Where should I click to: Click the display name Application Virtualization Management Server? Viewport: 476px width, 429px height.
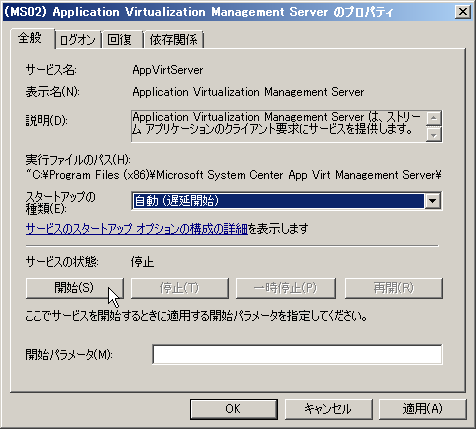(248, 92)
